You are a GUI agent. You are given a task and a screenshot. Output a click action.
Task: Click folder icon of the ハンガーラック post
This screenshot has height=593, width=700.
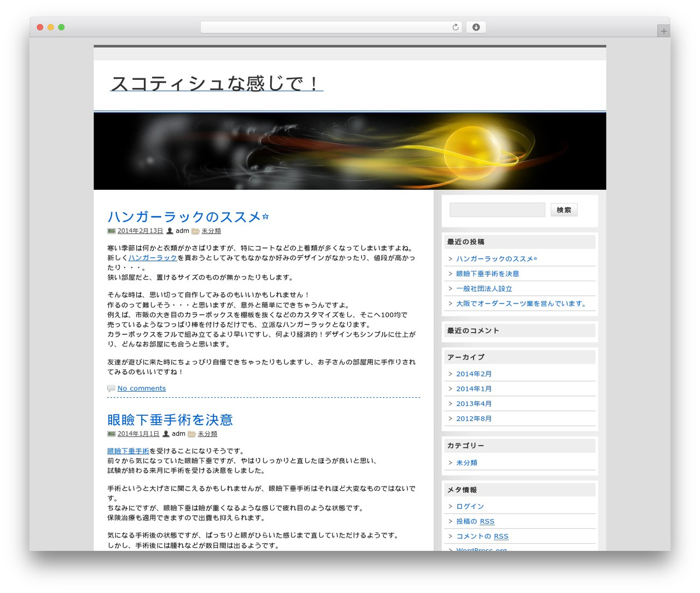click(x=195, y=231)
